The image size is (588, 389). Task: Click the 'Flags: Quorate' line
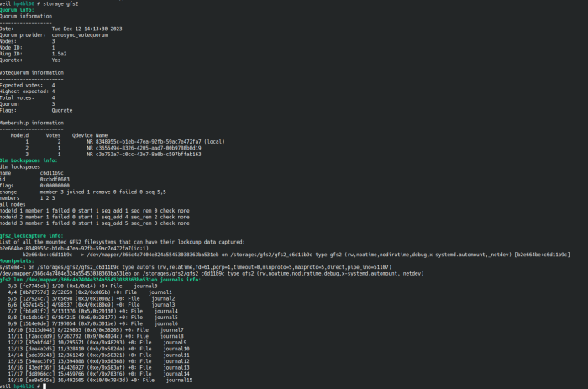click(x=36, y=111)
